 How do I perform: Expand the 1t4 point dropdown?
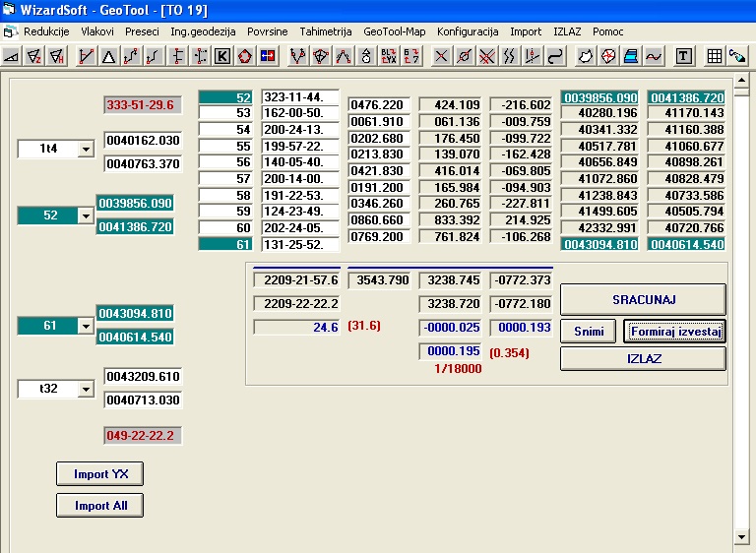[x=84, y=149]
